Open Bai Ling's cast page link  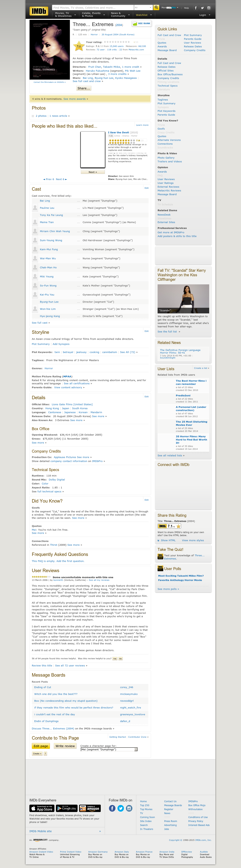(45, 201)
